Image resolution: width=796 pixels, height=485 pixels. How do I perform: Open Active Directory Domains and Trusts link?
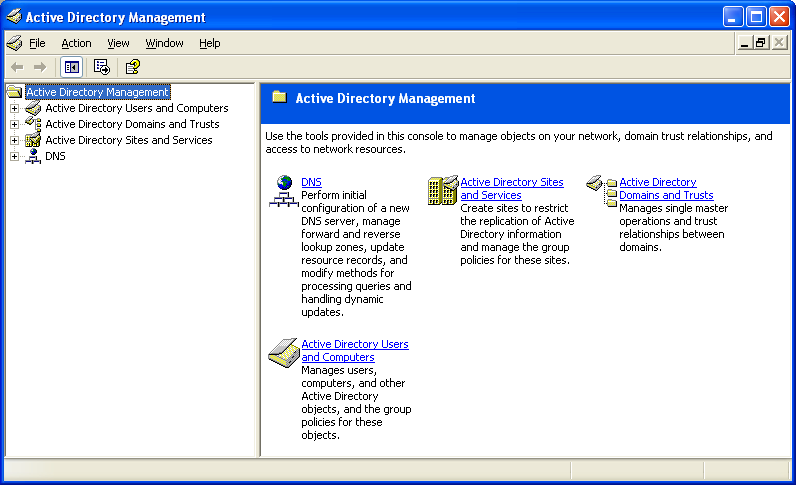click(x=666, y=188)
